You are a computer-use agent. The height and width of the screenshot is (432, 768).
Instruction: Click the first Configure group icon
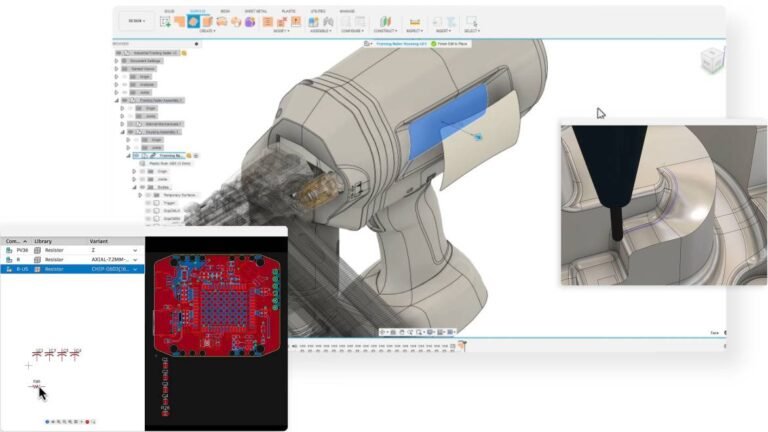tap(346, 22)
